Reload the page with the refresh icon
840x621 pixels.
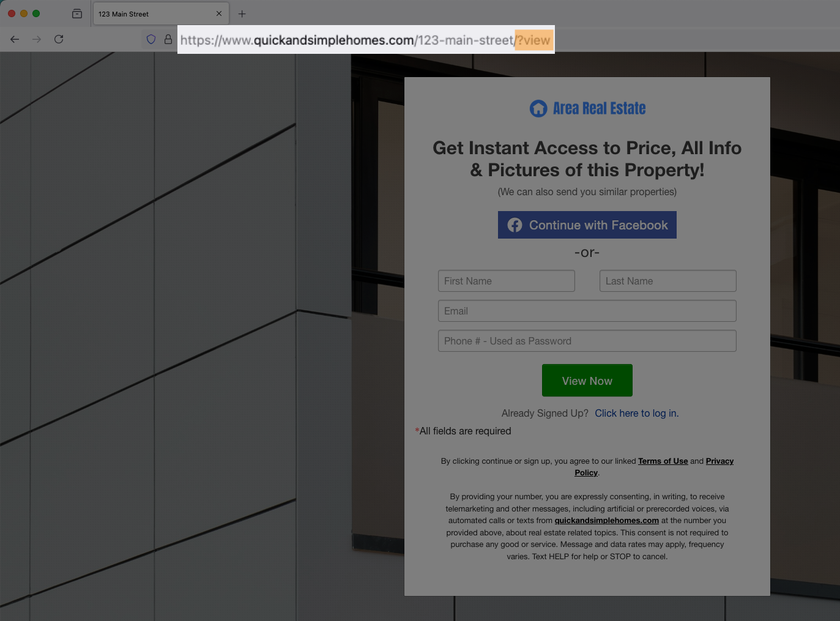point(59,39)
